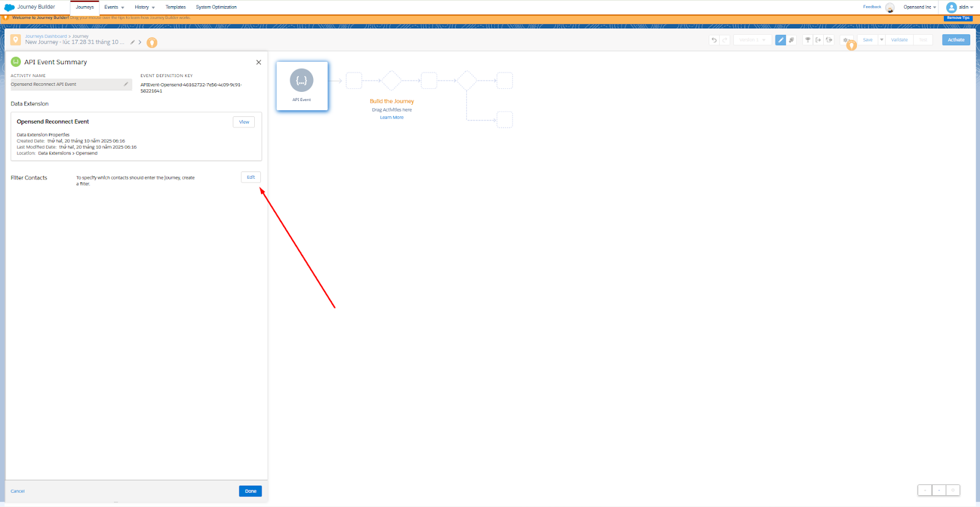This screenshot has width=980, height=507.
Task: Open the History dropdown menu
Action: [145, 7]
